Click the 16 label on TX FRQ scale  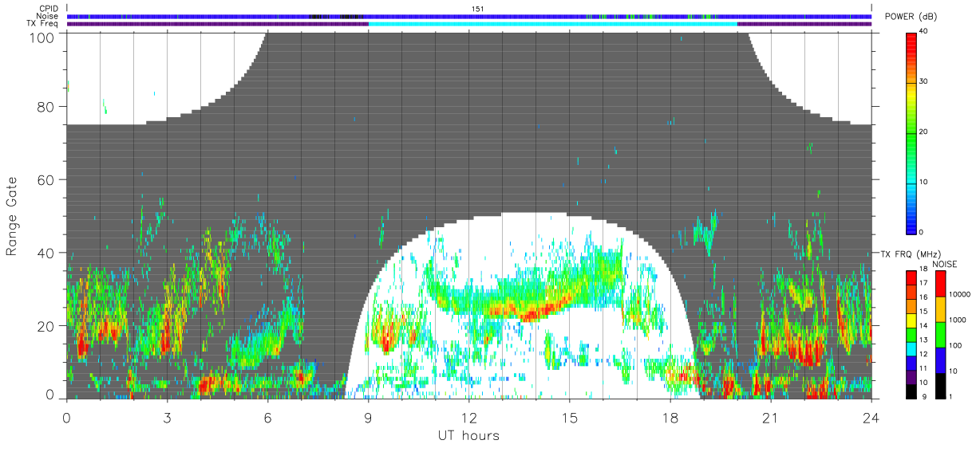pyautogui.click(x=923, y=297)
